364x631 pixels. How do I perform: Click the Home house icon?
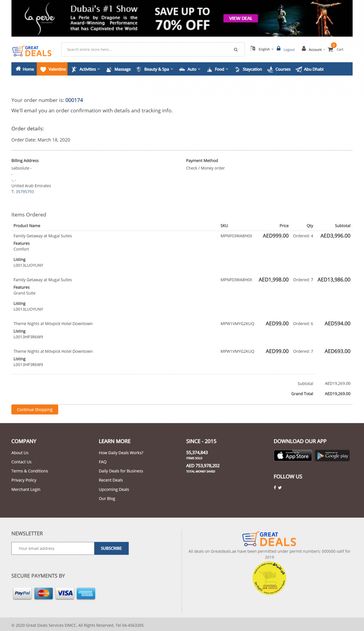click(x=18, y=69)
